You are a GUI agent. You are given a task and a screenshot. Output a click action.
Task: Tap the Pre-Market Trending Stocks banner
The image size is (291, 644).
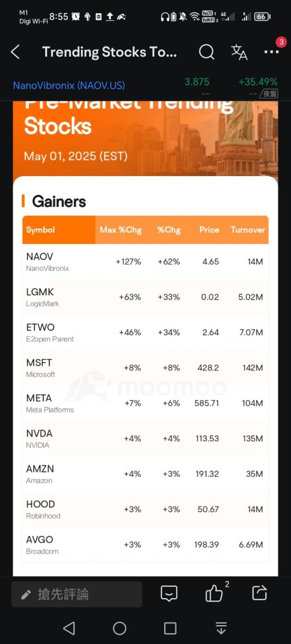(145, 138)
